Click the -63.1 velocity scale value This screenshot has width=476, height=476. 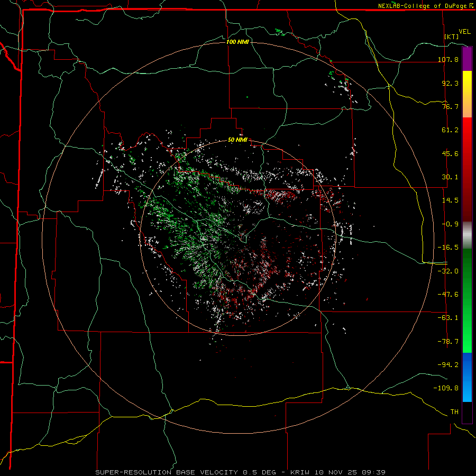pyautogui.click(x=448, y=318)
